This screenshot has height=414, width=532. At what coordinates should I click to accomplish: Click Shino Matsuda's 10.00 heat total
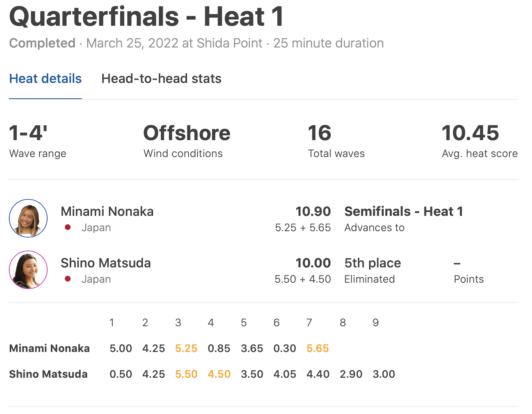point(313,263)
